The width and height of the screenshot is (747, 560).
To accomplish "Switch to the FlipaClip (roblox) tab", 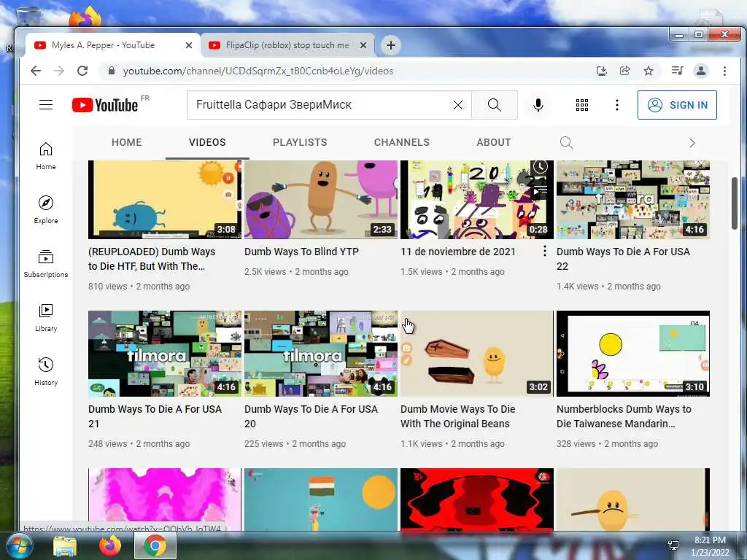I will [x=287, y=45].
